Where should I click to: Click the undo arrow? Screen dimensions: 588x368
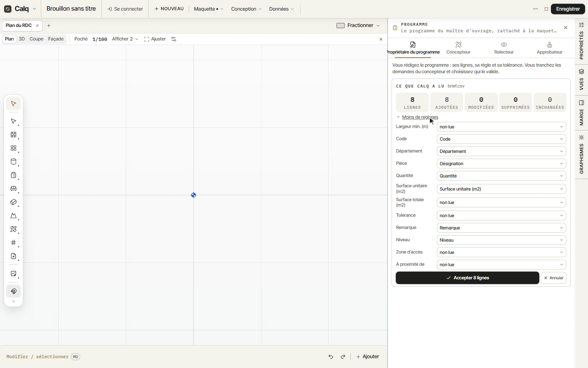[331, 357]
